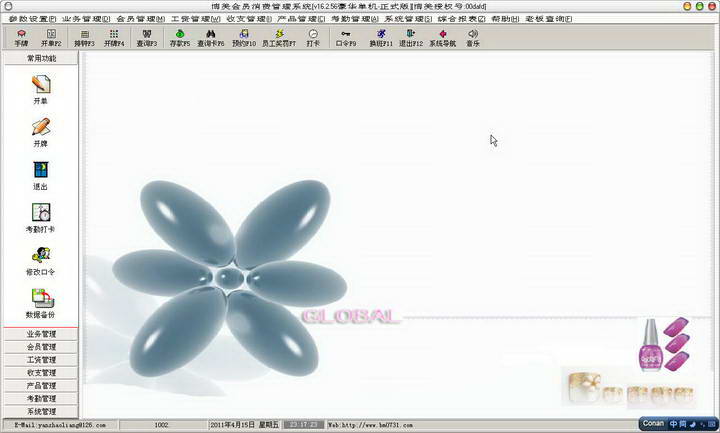Expand the 收支管理 sidebar group

(x=41, y=372)
